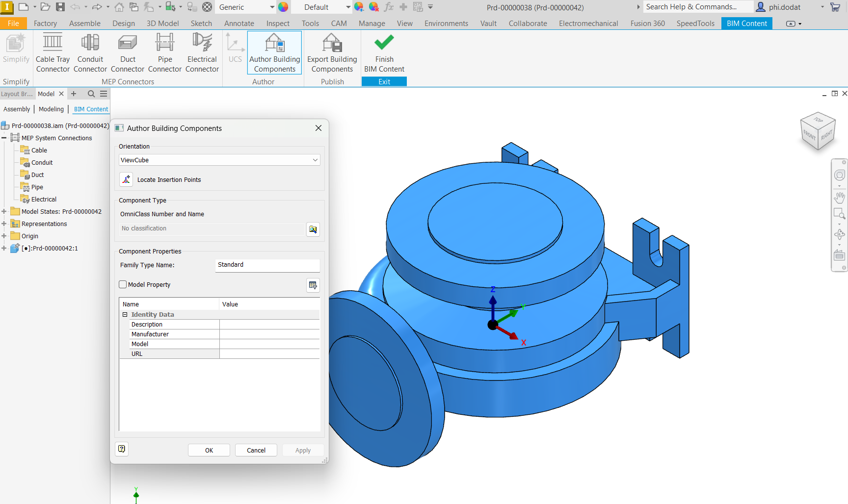Search the model browser with magnifier icon
This screenshot has width=848, height=504.
coord(91,94)
